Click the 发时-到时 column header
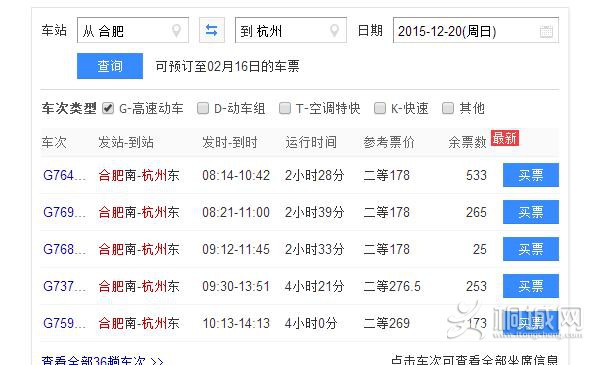The image size is (613, 365). tap(230, 142)
